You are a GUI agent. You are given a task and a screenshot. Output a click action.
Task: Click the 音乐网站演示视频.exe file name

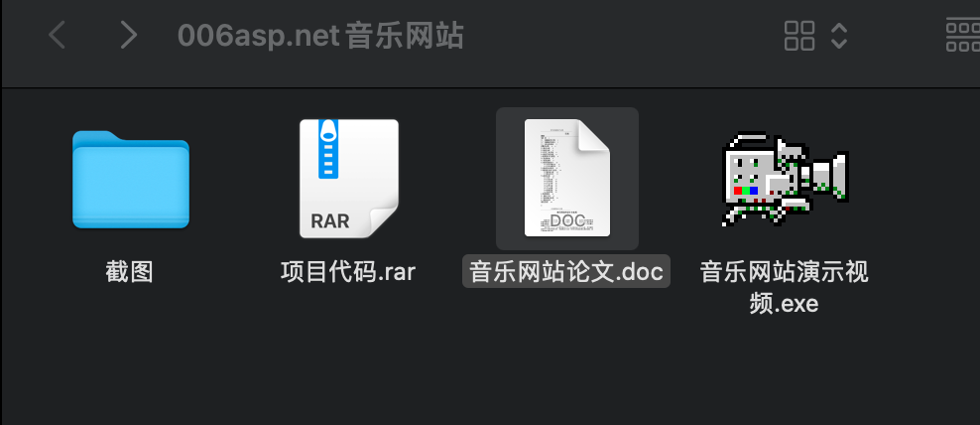784,288
